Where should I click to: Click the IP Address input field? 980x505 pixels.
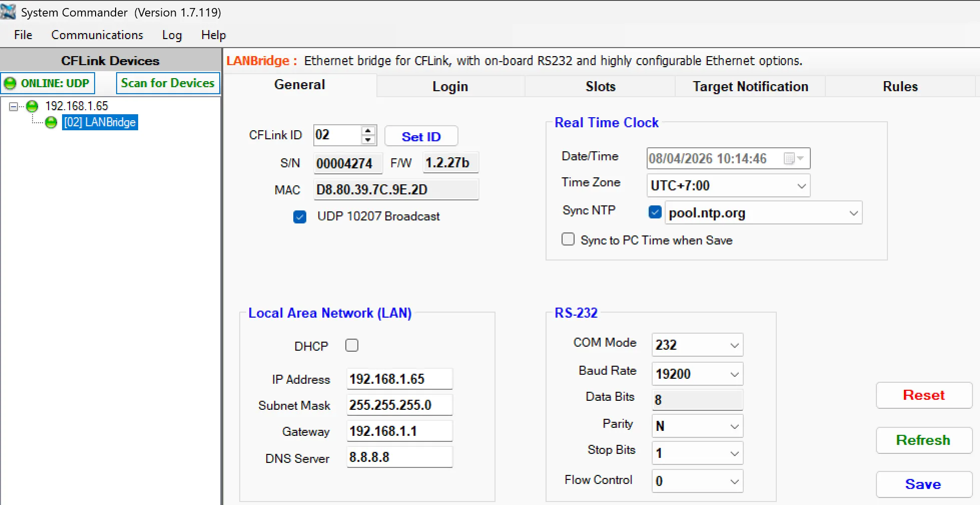pyautogui.click(x=399, y=379)
